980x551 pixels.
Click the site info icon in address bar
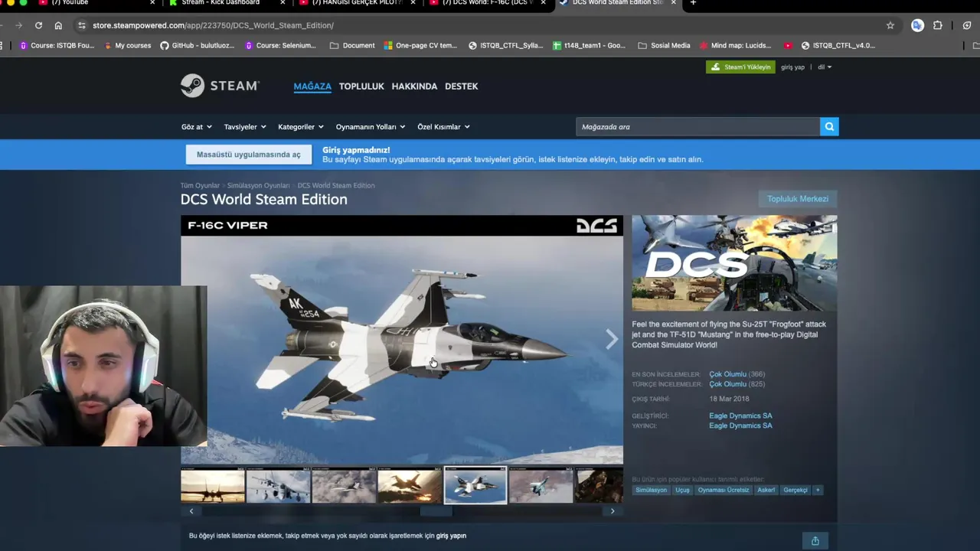82,25
